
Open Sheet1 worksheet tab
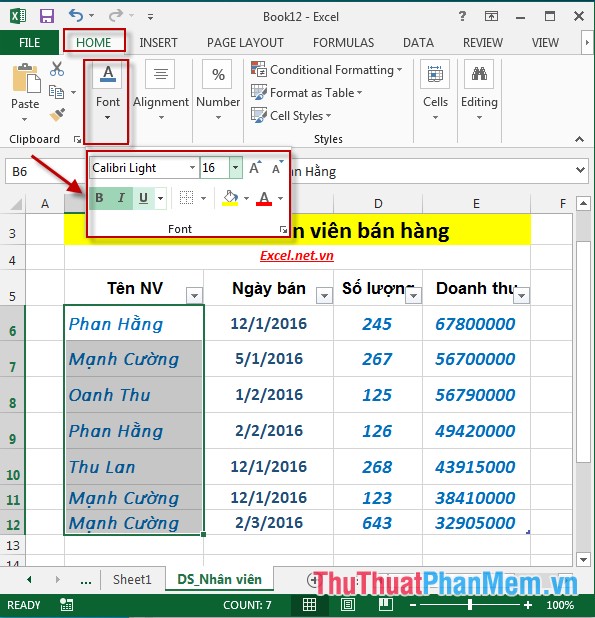tap(132, 579)
